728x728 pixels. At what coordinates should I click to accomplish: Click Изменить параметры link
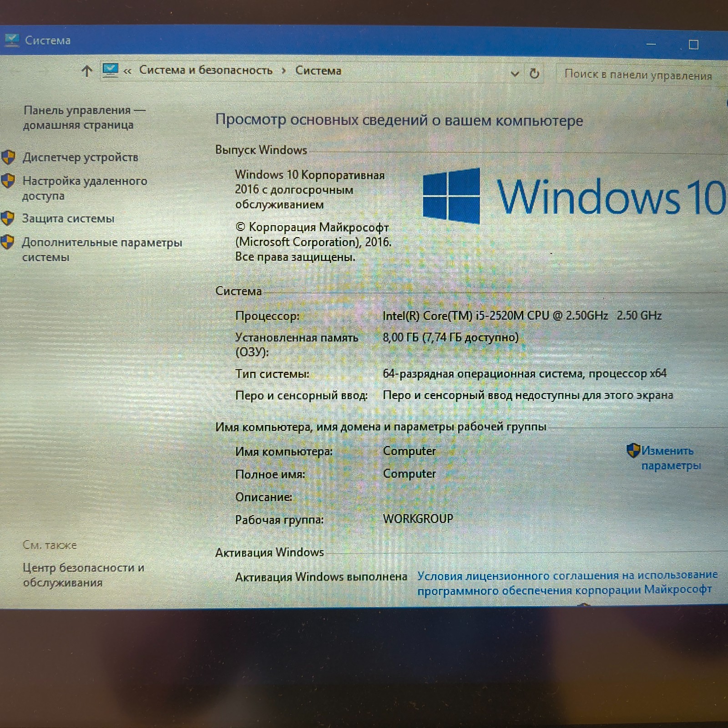coord(671,458)
